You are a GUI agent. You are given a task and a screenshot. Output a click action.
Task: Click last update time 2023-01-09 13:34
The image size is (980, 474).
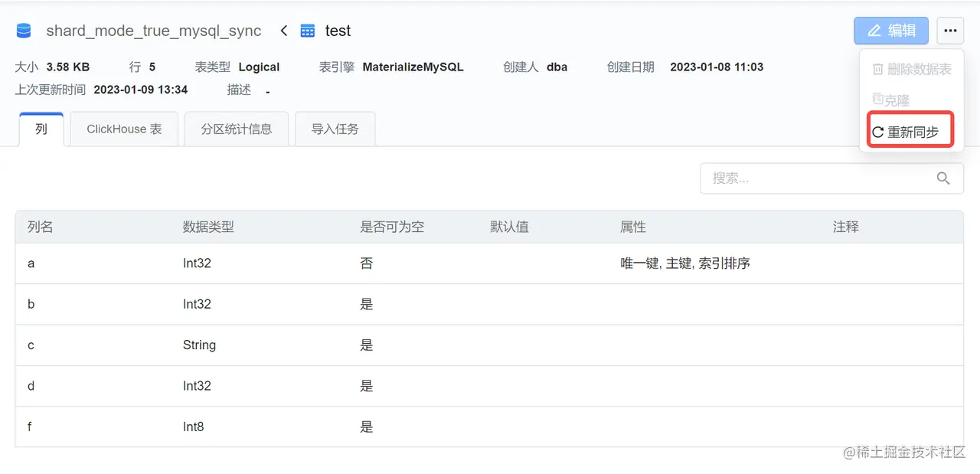pyautogui.click(x=141, y=90)
